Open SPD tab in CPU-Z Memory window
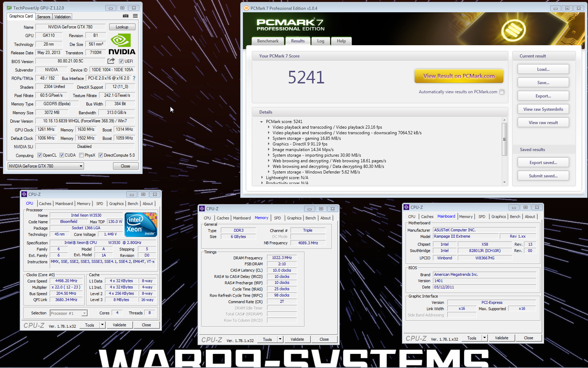The width and height of the screenshot is (588, 368). coord(278,218)
